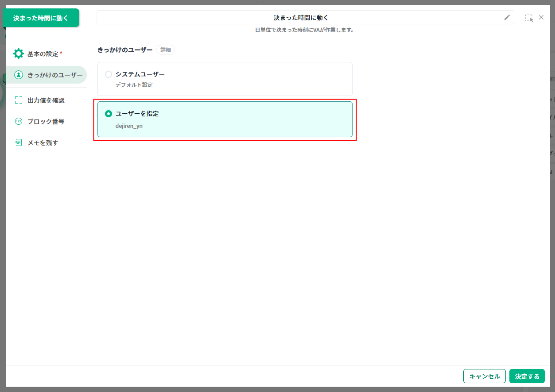The height and width of the screenshot is (392, 555).
Task: Select the ユーザーを指定 radio button
Action: (109, 114)
